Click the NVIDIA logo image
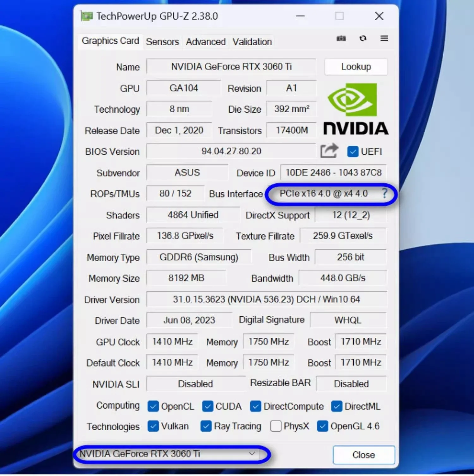Viewport: 474px width, 476px height. click(356, 109)
